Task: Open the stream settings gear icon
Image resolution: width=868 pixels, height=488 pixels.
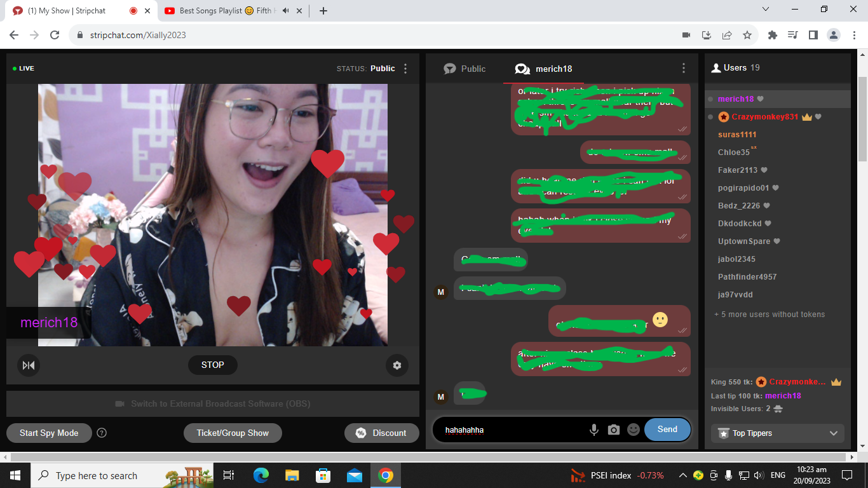Action: [397, 365]
